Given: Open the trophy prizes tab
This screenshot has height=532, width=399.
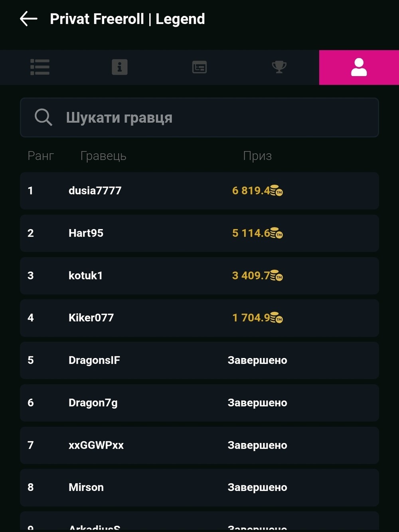Looking at the screenshot, I should click(279, 67).
